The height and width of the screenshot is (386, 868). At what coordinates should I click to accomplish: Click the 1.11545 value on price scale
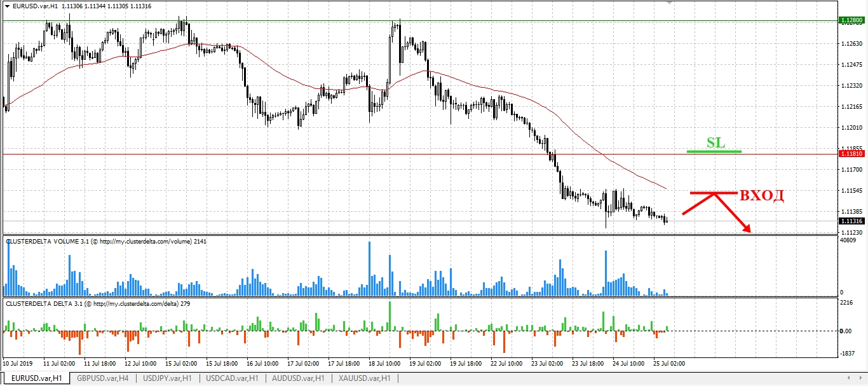pos(851,191)
